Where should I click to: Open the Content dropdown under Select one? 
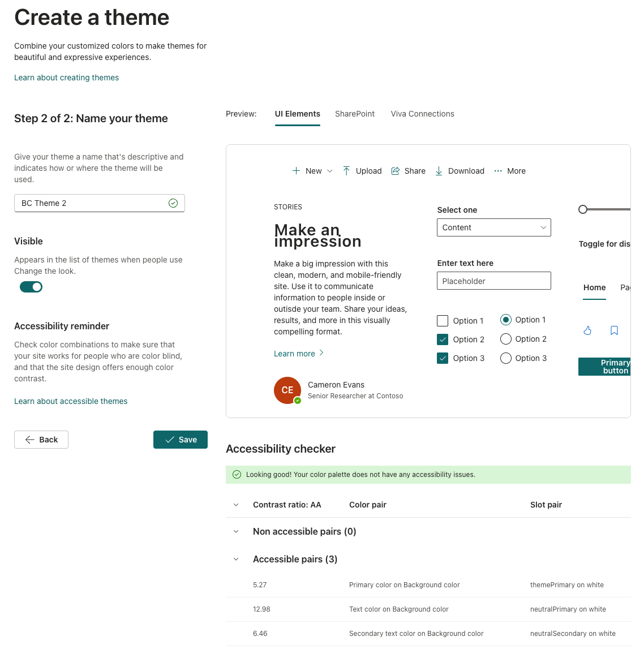point(493,227)
